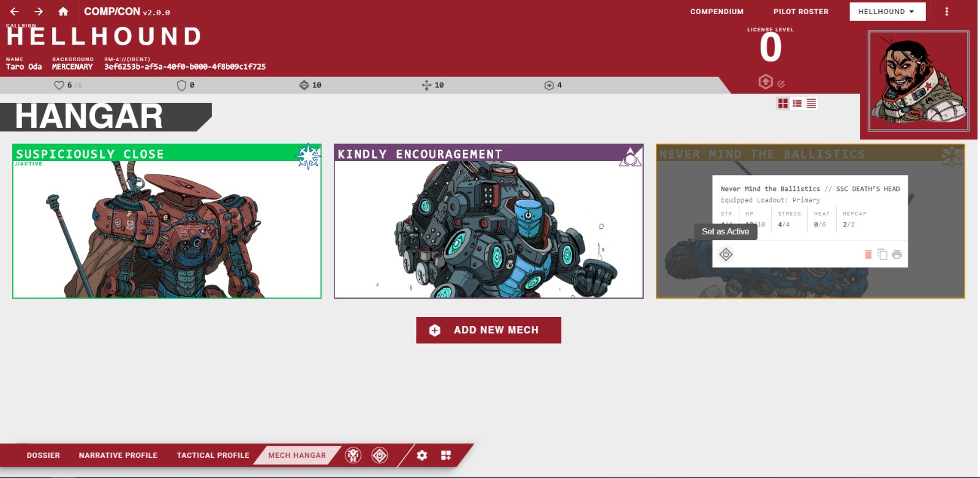The image size is (980, 478).
Task: Open the HELLHOUND pilot dropdown
Action: click(887, 12)
